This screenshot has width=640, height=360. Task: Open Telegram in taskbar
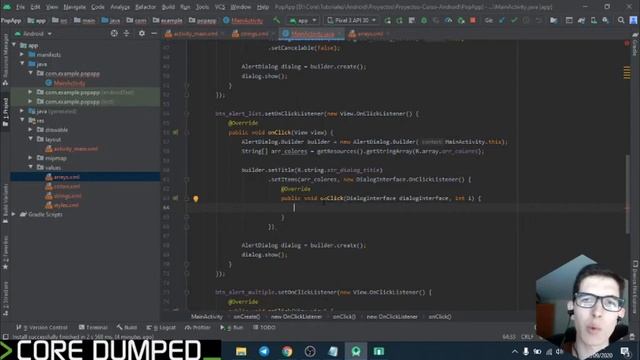264,351
